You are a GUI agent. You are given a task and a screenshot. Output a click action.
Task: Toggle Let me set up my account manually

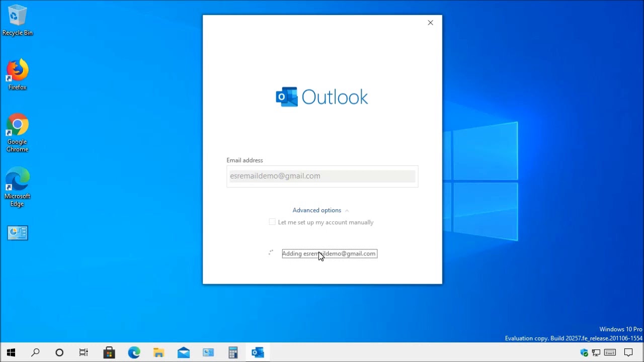coord(272,222)
